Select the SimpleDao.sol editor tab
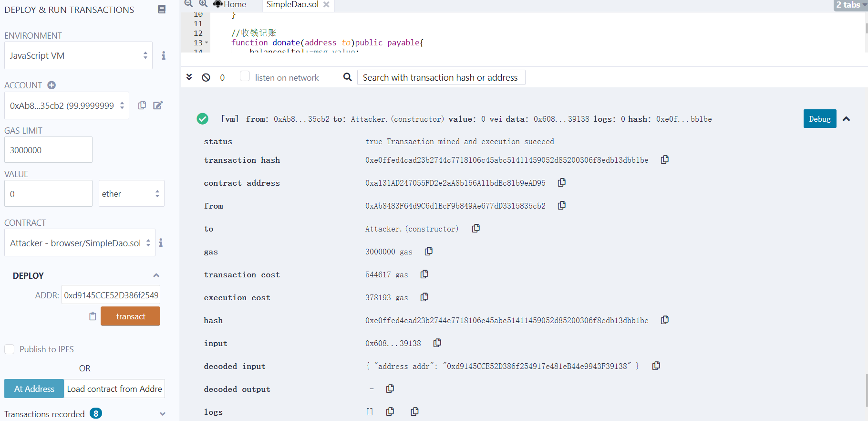 pyautogui.click(x=292, y=4)
